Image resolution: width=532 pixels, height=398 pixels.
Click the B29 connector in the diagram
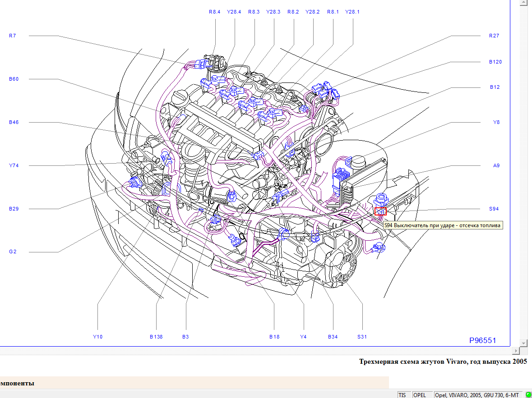coord(134,183)
